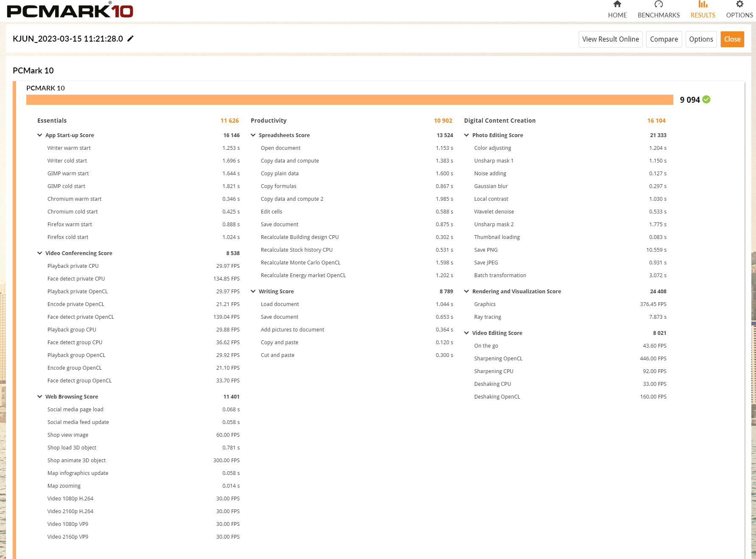Select Firefox warm start row
This screenshot has height=559, width=756.
(x=143, y=224)
